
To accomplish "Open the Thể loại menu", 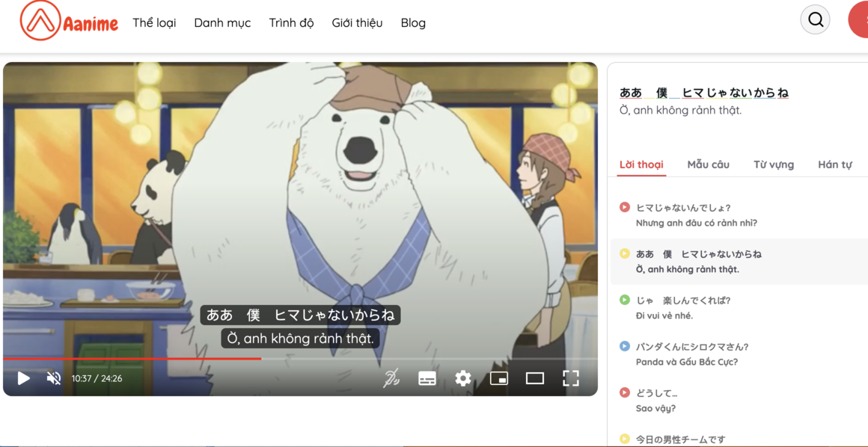I will [x=153, y=22].
